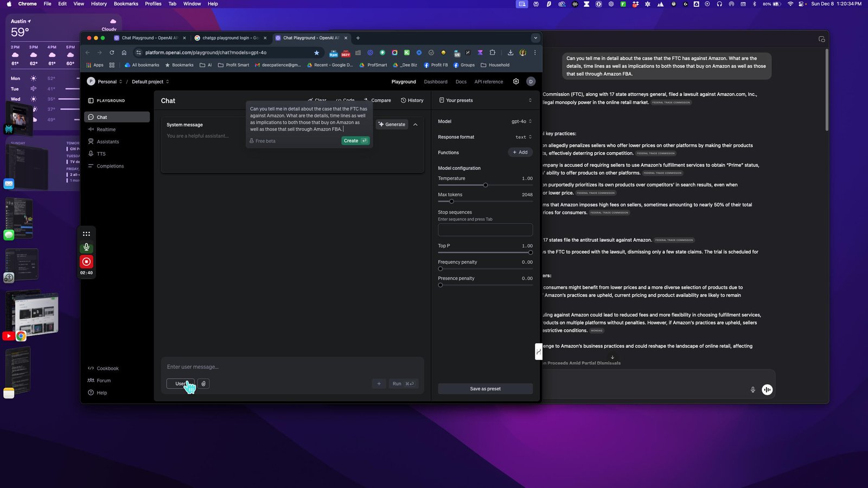Screen dimensions: 868x488
Task: Adjust the Max tokens slider handle
Action: pyautogui.click(x=451, y=202)
